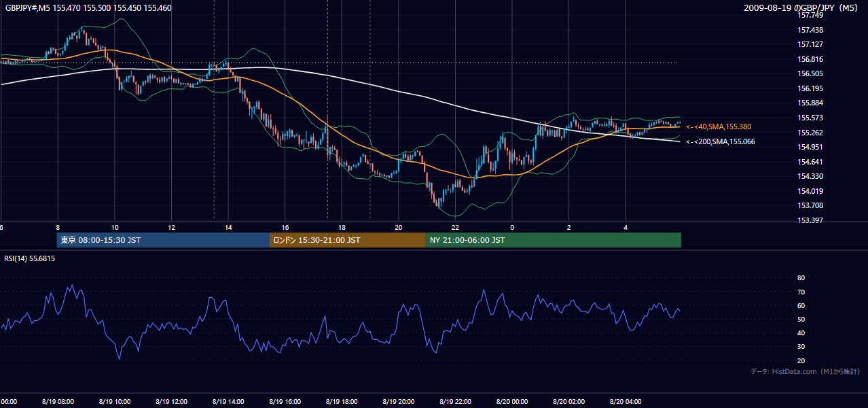Click the 8/19 22:00 date label
The image size is (868, 408).
455,401
